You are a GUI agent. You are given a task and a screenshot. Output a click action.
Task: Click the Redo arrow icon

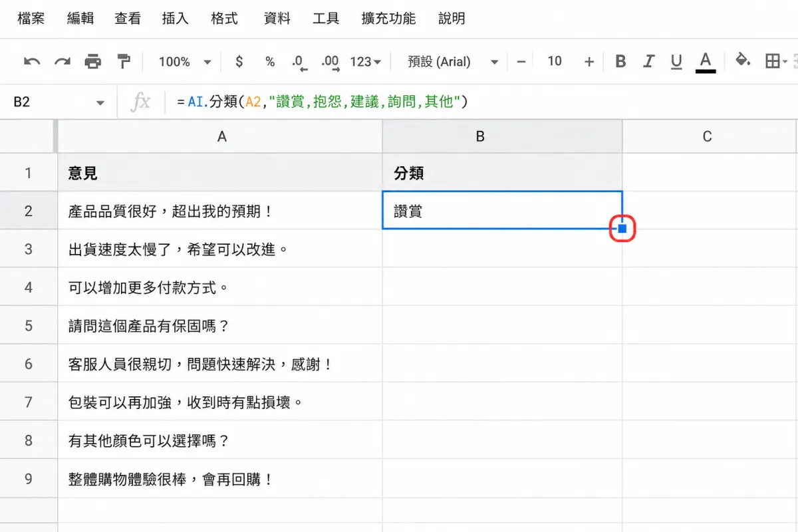coord(63,62)
